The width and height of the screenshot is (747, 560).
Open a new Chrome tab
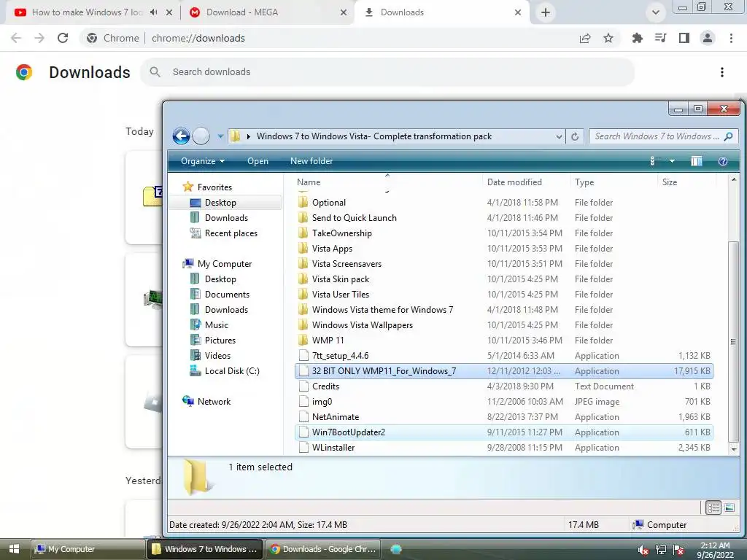(x=546, y=12)
